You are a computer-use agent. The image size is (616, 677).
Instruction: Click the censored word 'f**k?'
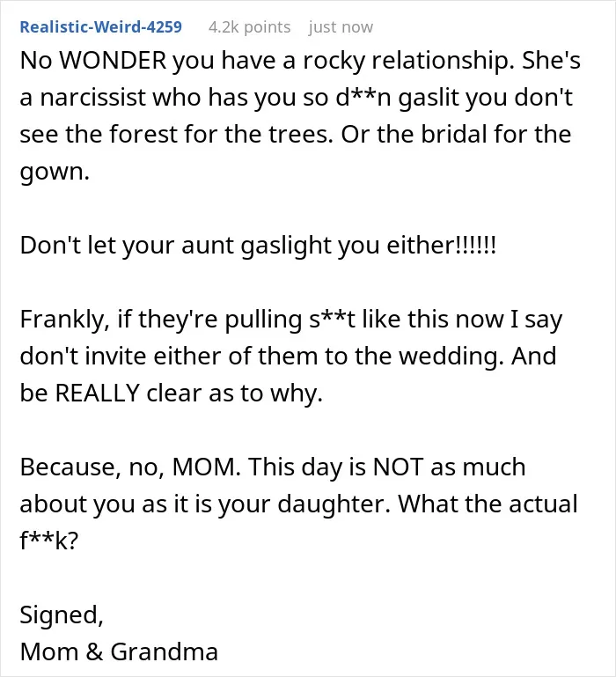point(49,541)
